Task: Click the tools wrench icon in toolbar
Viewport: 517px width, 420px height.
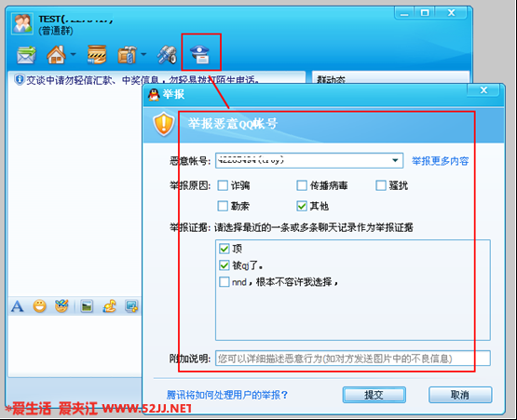Action: (167, 55)
